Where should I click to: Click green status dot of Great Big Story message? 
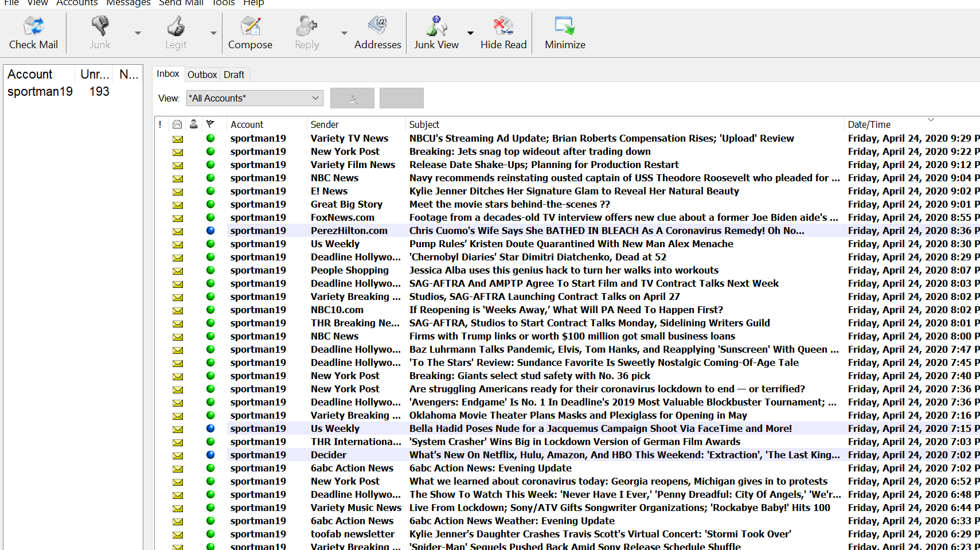[210, 204]
